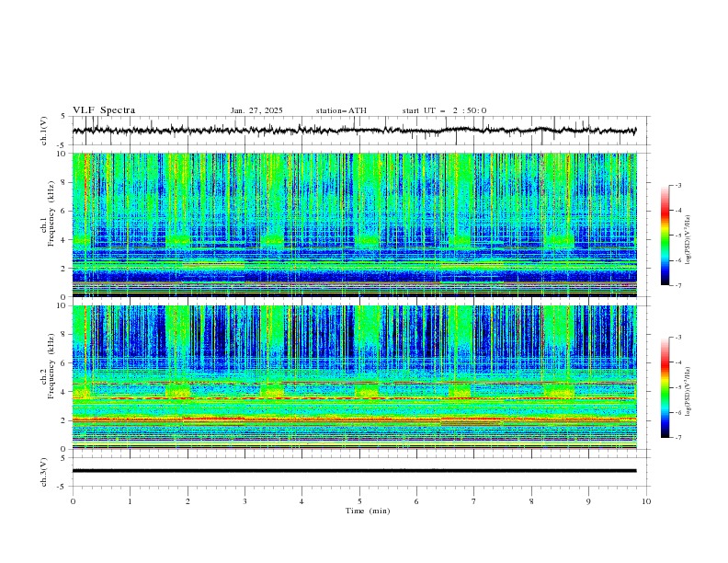Click the time axis tick label "2"
This screenshot has width=728, height=563.
[188, 501]
